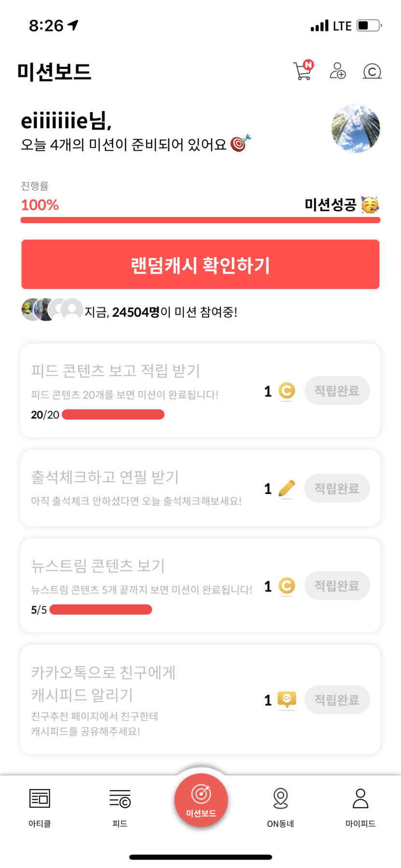Tap the add friend icon
401x868 pixels.
click(x=338, y=71)
